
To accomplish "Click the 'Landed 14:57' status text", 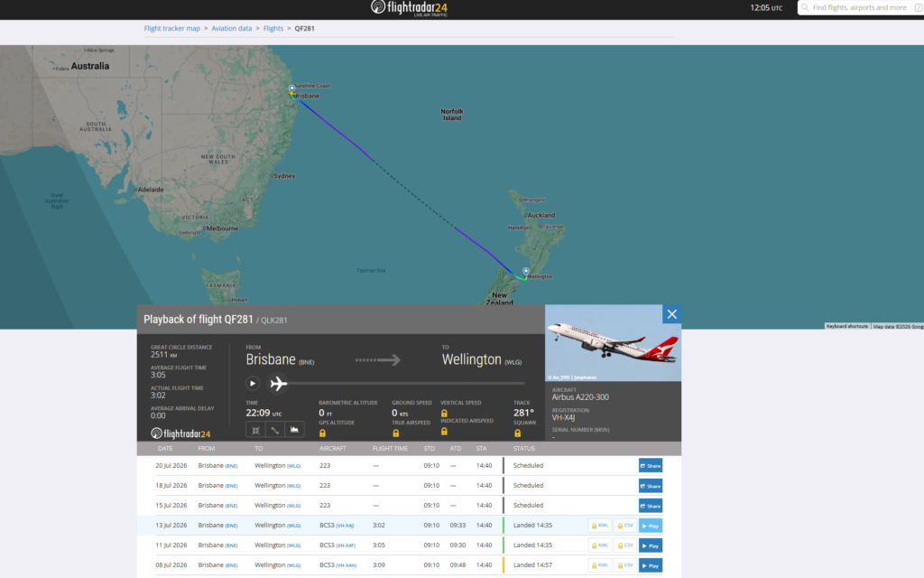I will 532,565.
